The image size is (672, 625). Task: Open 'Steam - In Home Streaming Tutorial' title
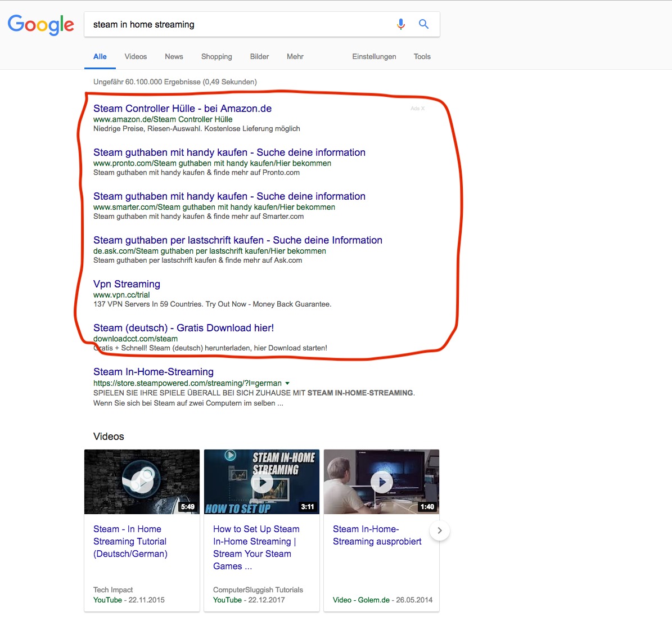130,541
